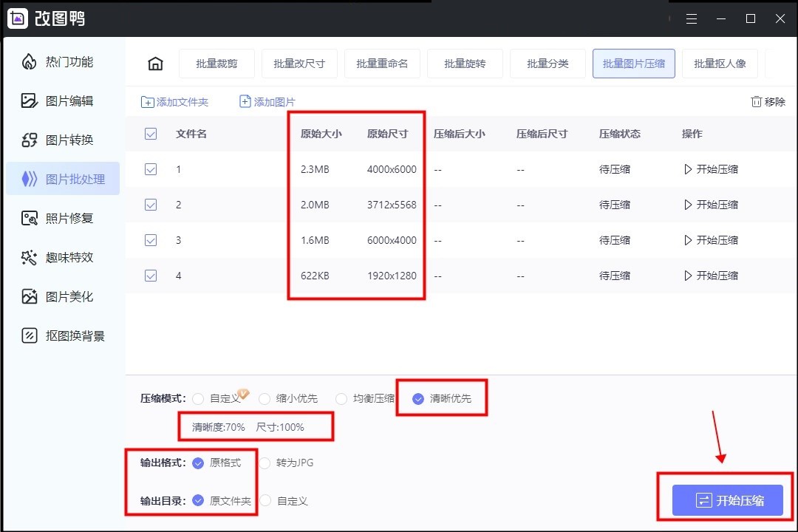Select the 图片编辑 sidebar icon
798x532 pixels.
(64, 100)
